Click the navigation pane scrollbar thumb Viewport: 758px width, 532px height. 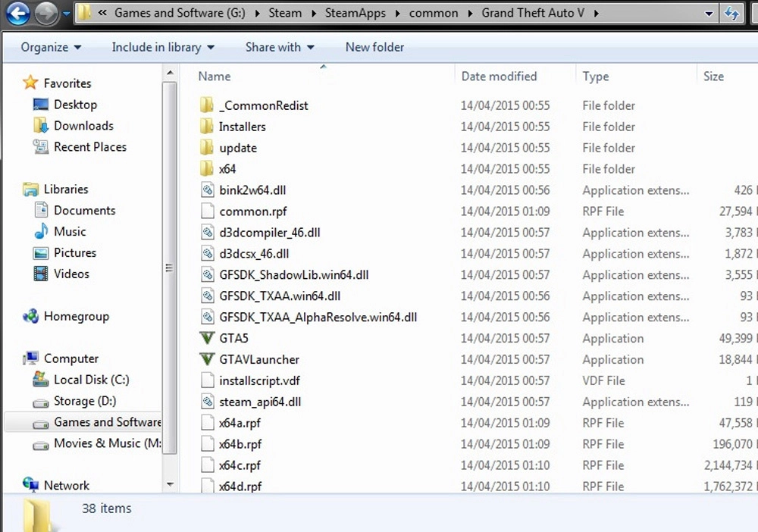coord(170,268)
